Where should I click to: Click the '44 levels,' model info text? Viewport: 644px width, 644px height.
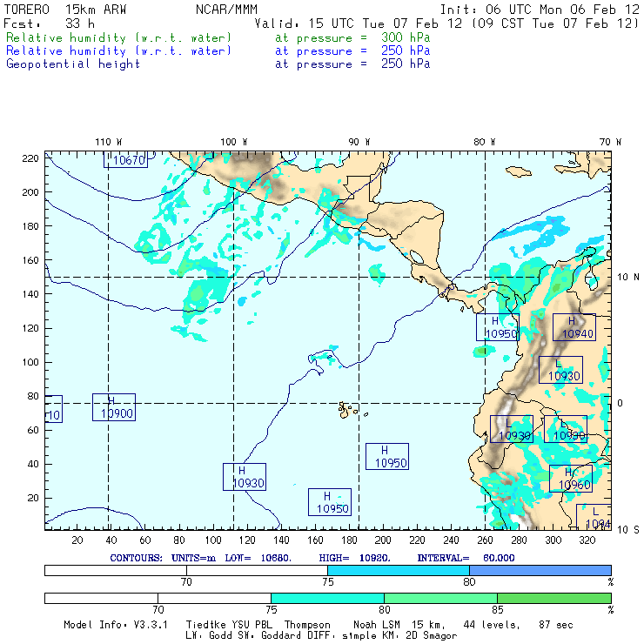pos(492,625)
